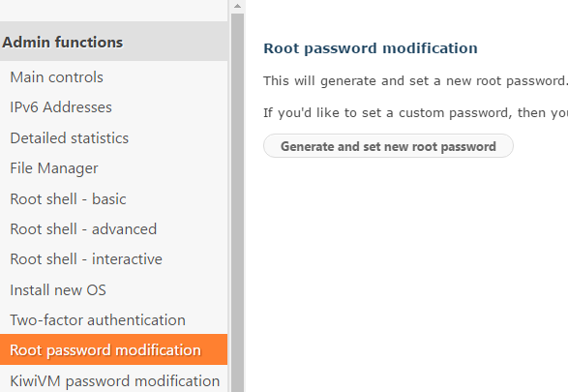The image size is (568, 392).
Task: Click the scrollbar up arrow
Action: point(238,6)
